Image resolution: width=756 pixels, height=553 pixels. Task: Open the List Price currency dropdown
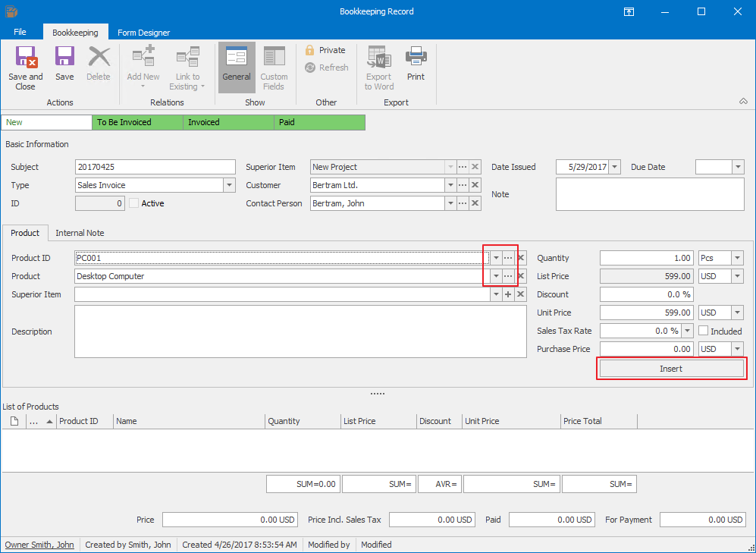tap(737, 276)
